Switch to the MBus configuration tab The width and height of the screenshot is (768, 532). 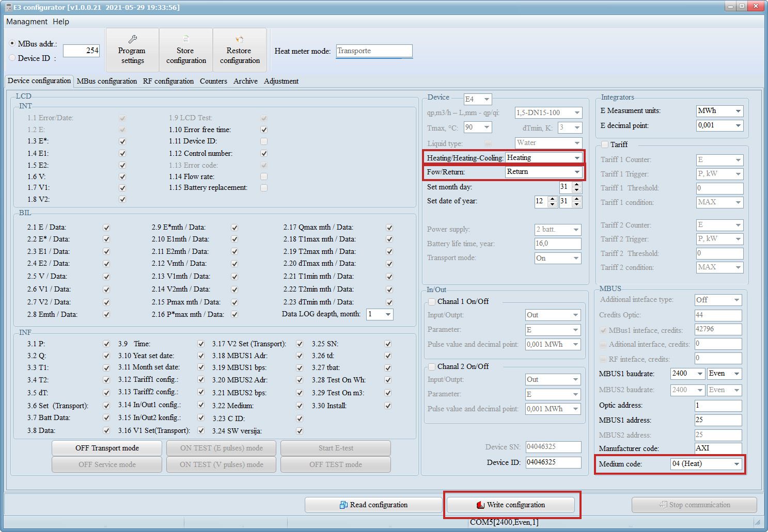(107, 81)
